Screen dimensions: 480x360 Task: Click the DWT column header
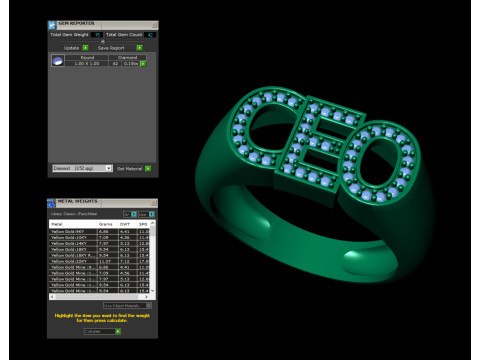pyautogui.click(x=127, y=224)
